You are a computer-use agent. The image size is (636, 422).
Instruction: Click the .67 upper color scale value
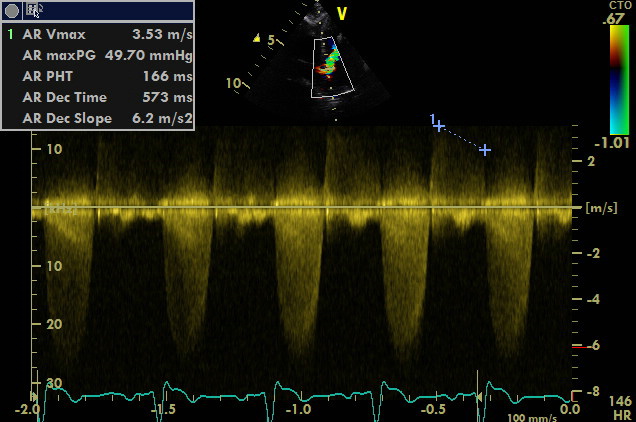[620, 20]
